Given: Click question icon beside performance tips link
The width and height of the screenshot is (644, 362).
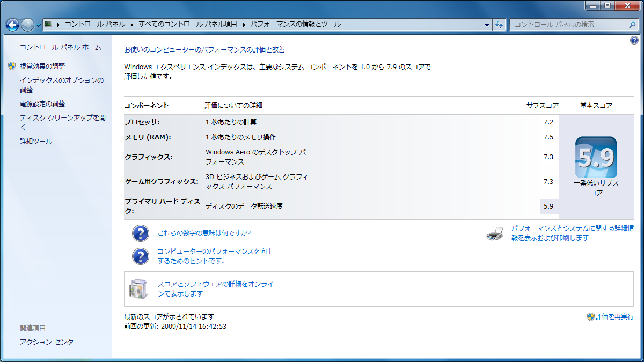Looking at the screenshot, I should [141, 256].
